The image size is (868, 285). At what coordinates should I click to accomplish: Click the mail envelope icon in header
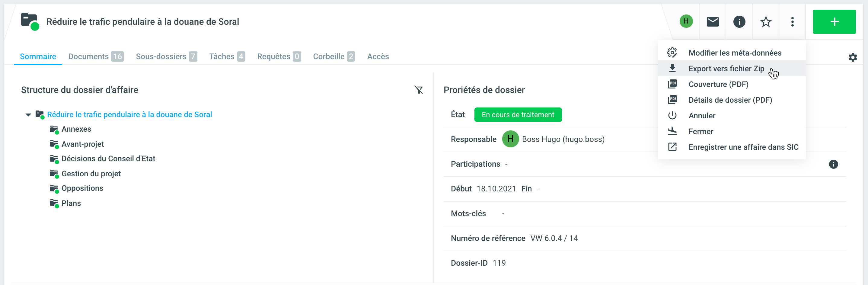(712, 22)
